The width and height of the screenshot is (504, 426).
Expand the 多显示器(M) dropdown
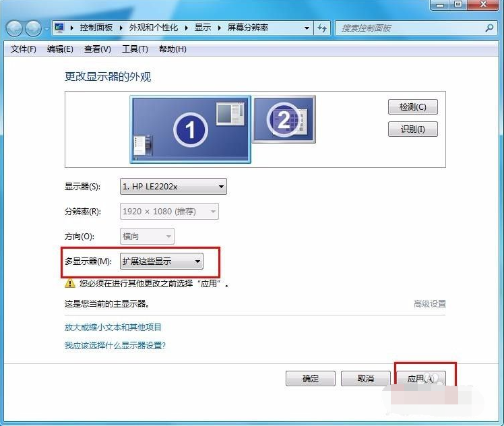(x=161, y=261)
